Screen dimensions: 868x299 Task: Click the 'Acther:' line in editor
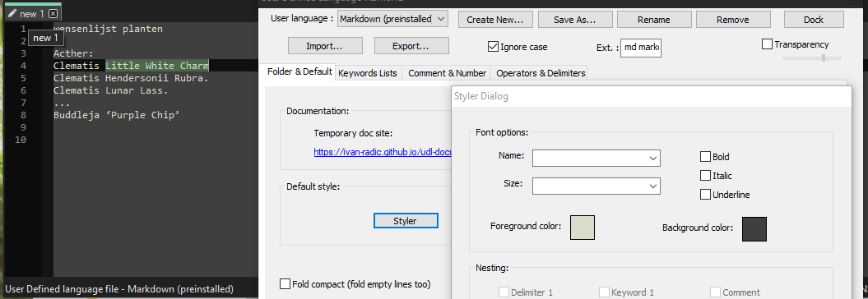73,53
